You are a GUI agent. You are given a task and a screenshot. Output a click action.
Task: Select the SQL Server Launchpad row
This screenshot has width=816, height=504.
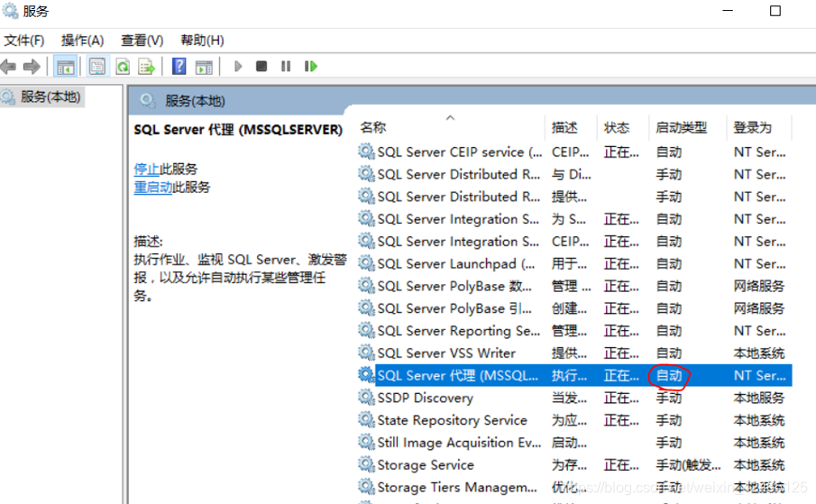(x=574, y=263)
